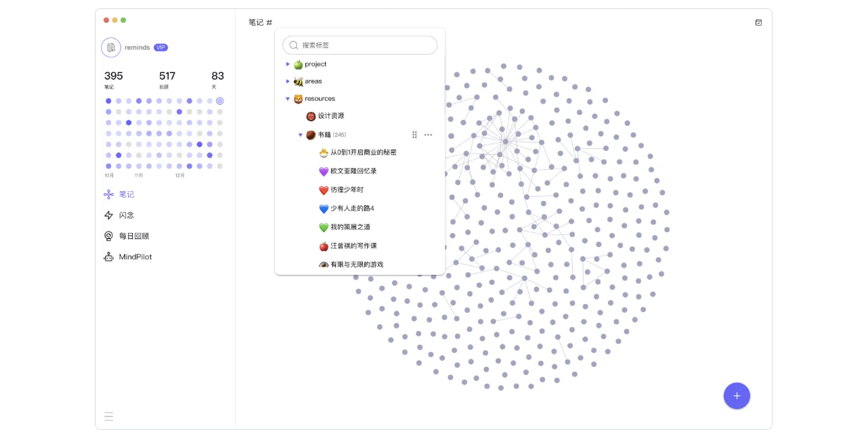Collapse the resources tag group
Image resolution: width=868 pixels, height=434 pixels.
(288, 98)
